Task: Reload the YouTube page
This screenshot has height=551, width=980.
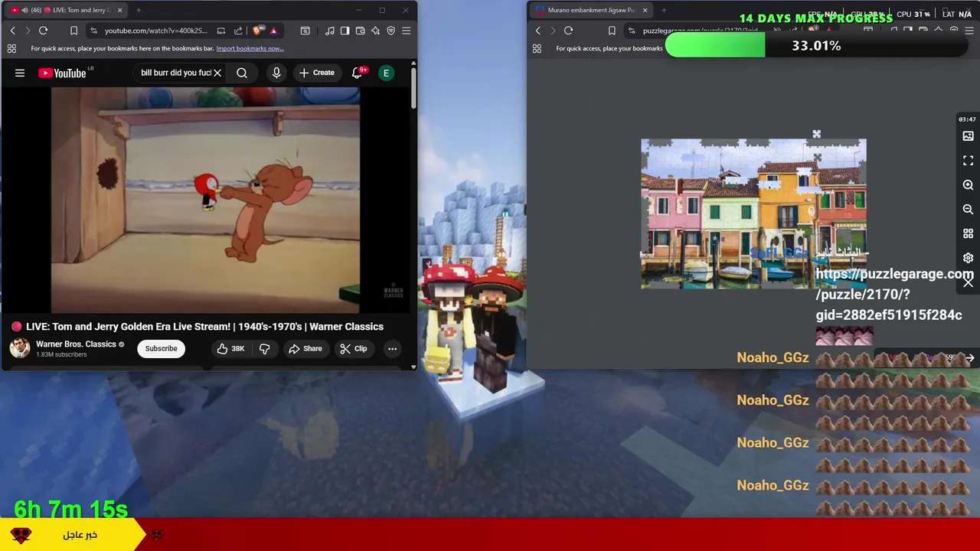Action: pos(44,31)
